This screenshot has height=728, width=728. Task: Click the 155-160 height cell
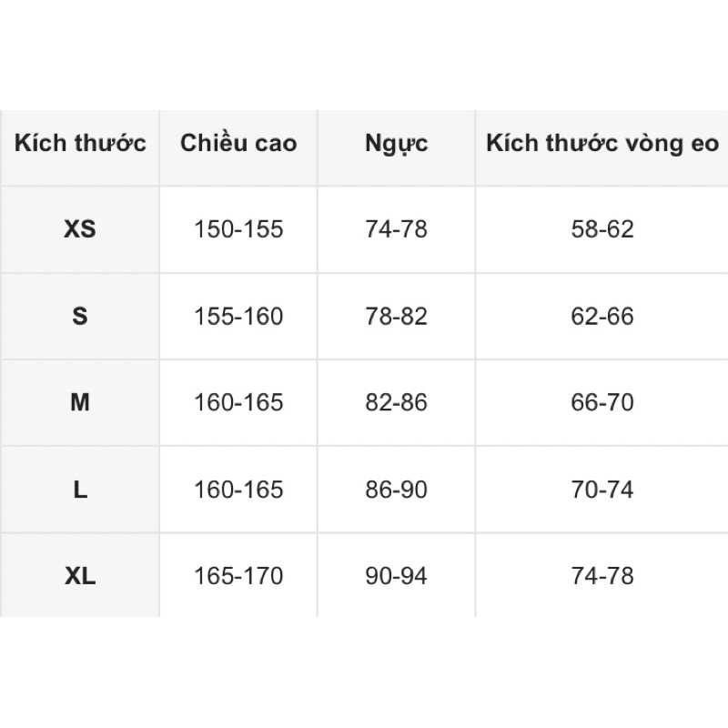(238, 316)
